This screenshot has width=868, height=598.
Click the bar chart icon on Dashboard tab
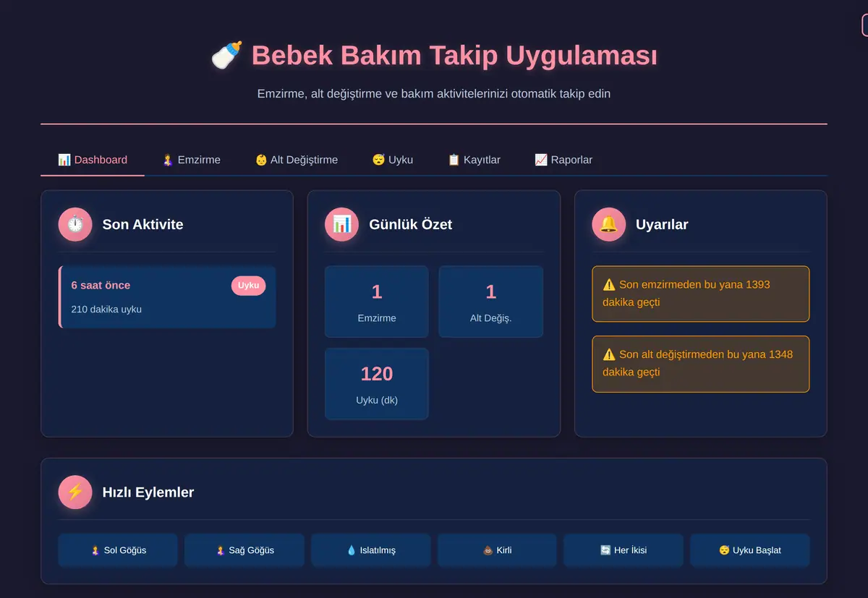click(64, 160)
